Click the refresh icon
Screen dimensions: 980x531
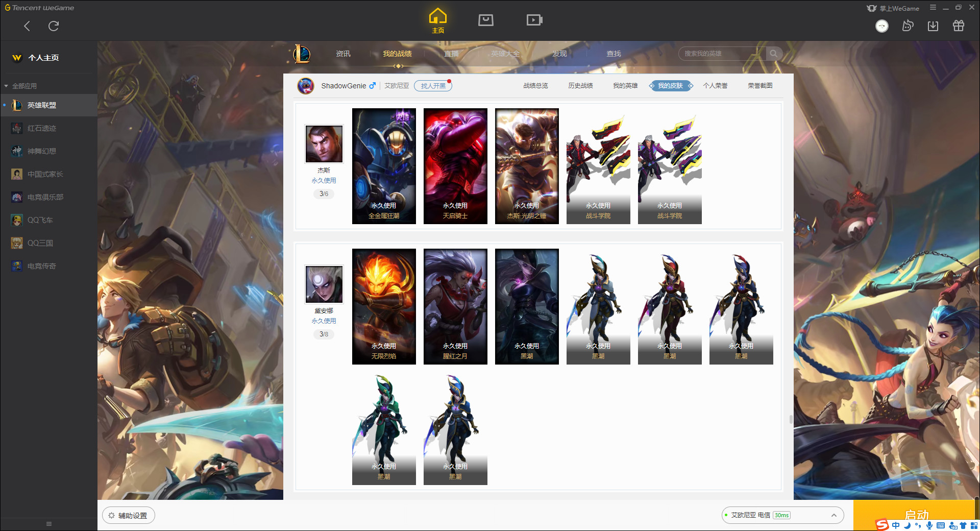pos(54,26)
